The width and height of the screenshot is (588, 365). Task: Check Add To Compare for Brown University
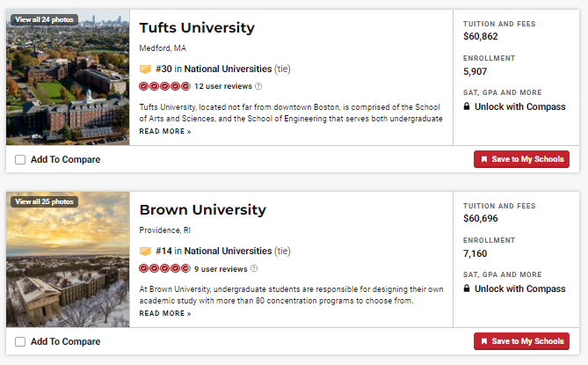pyautogui.click(x=20, y=341)
